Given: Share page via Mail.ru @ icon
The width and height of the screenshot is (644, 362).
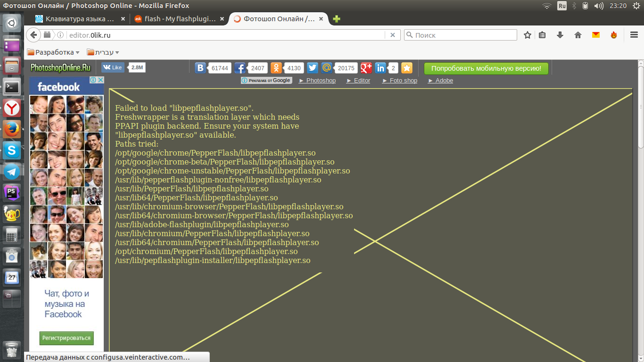Looking at the screenshot, I should [327, 68].
